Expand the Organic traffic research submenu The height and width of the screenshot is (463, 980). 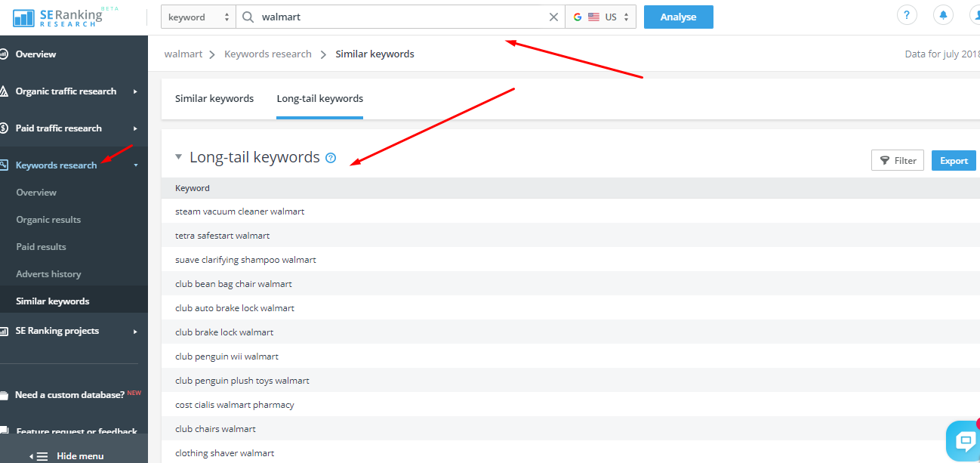tap(135, 91)
